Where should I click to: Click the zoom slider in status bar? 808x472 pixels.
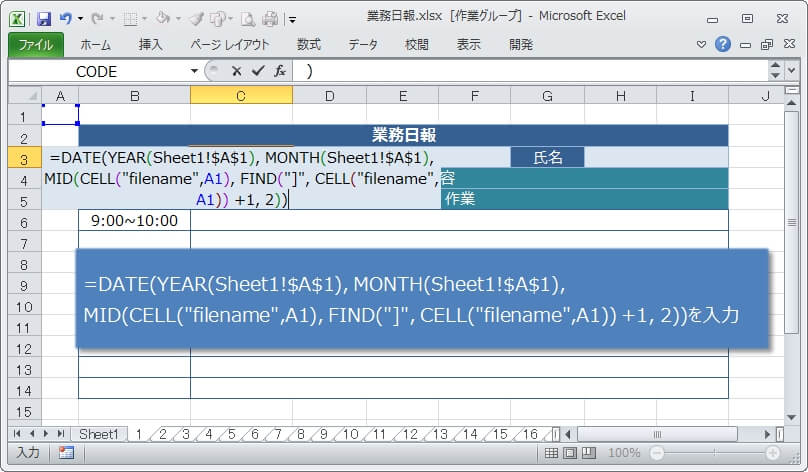(716, 453)
